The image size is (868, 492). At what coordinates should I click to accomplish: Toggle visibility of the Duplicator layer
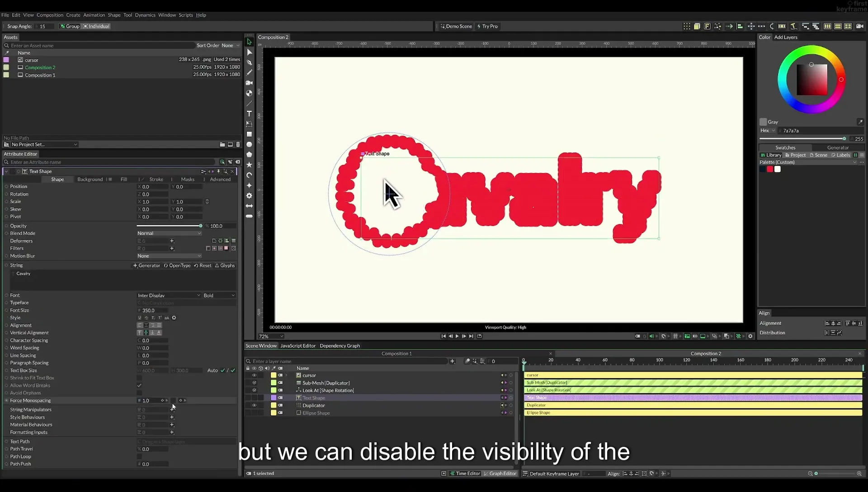(x=254, y=405)
